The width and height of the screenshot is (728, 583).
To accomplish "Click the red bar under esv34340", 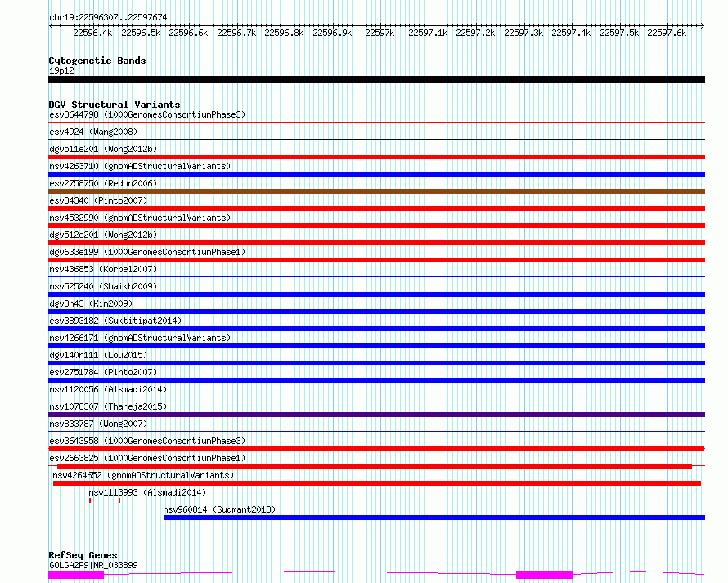I will 376,209.
